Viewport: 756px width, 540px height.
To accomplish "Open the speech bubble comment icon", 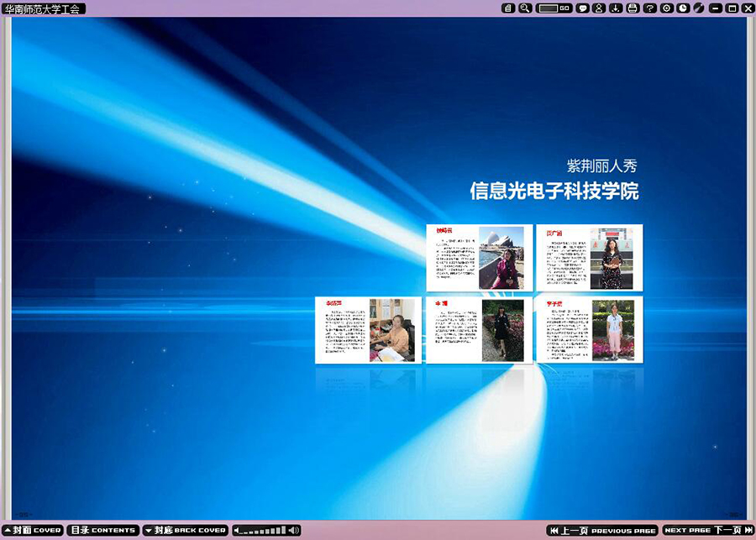I will pyautogui.click(x=583, y=8).
